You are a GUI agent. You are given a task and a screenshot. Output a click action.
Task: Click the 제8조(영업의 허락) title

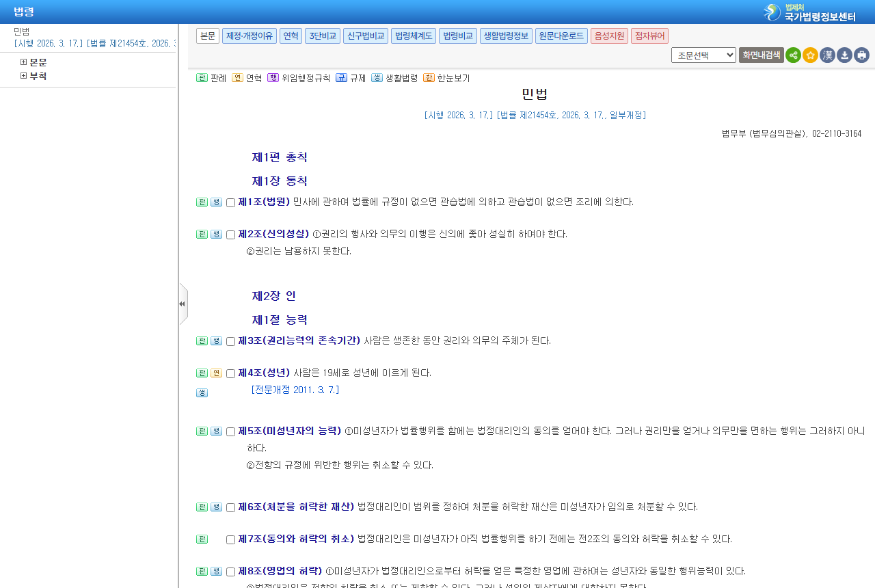280,572
